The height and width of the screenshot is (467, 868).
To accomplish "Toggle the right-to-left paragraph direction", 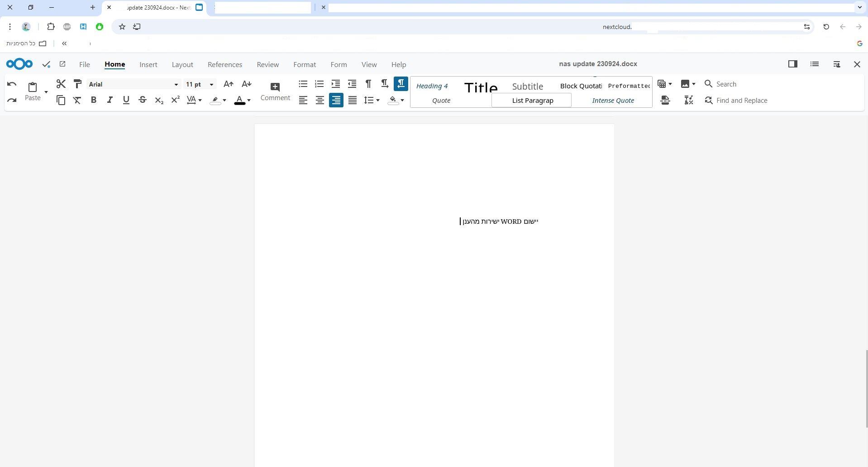I will (401, 84).
